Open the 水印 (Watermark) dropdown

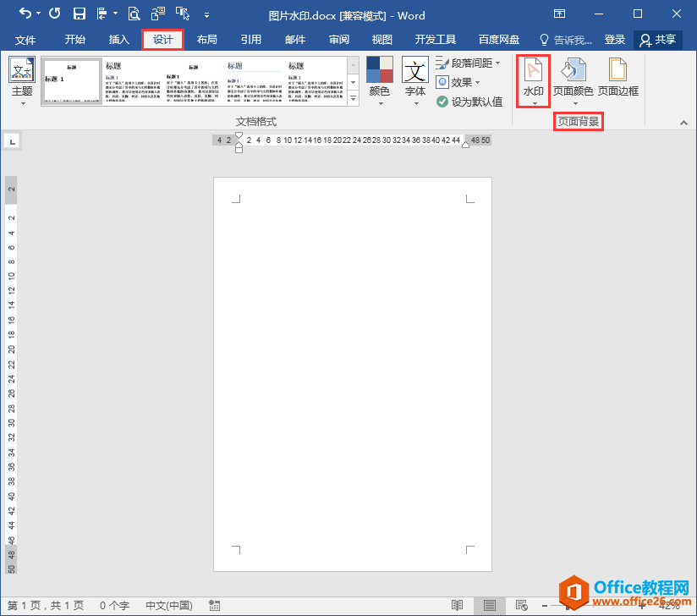pyautogui.click(x=534, y=81)
